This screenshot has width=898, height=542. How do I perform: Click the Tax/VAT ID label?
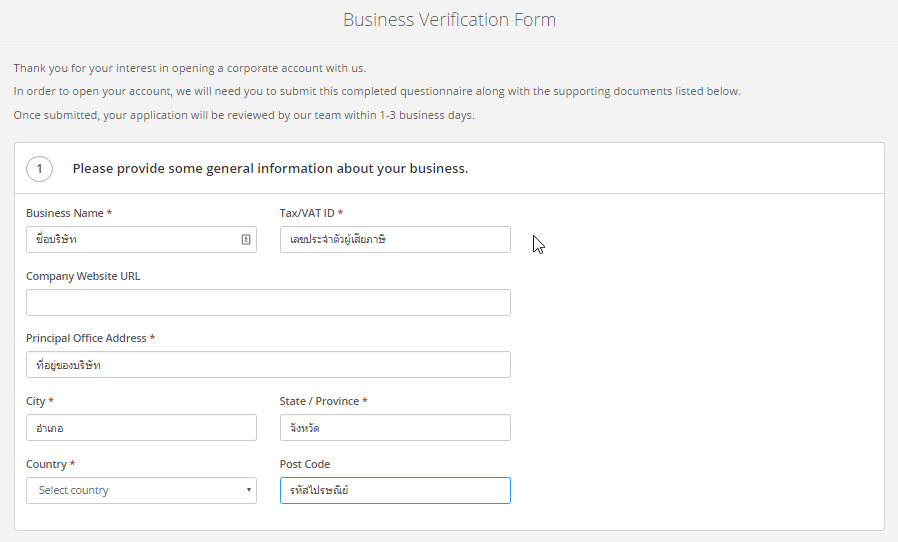[x=307, y=213]
